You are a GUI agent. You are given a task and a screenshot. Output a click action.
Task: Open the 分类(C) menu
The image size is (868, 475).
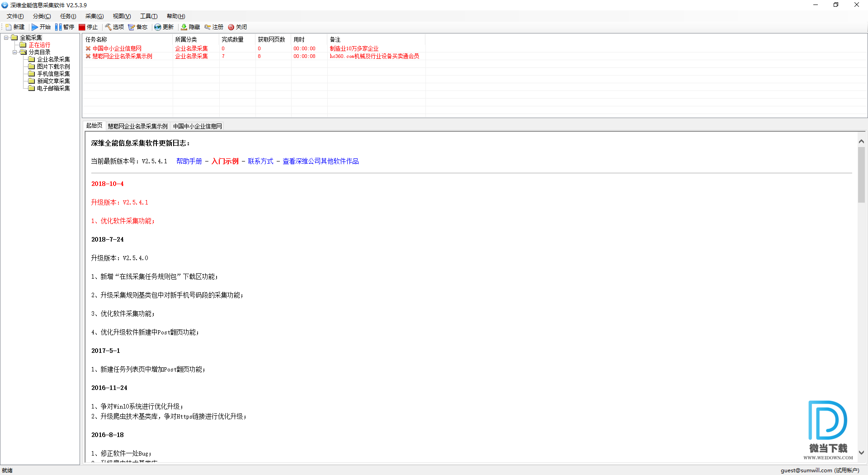(42, 16)
